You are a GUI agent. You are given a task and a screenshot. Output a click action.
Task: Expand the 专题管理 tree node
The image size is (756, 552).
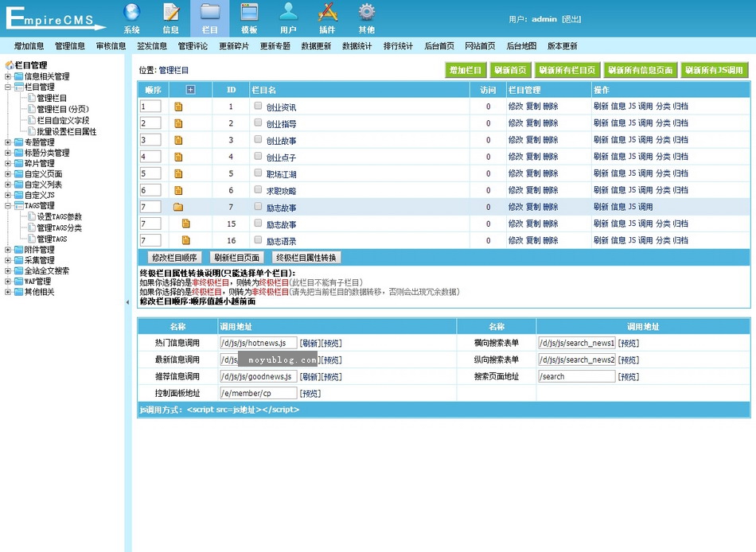coord(8,142)
